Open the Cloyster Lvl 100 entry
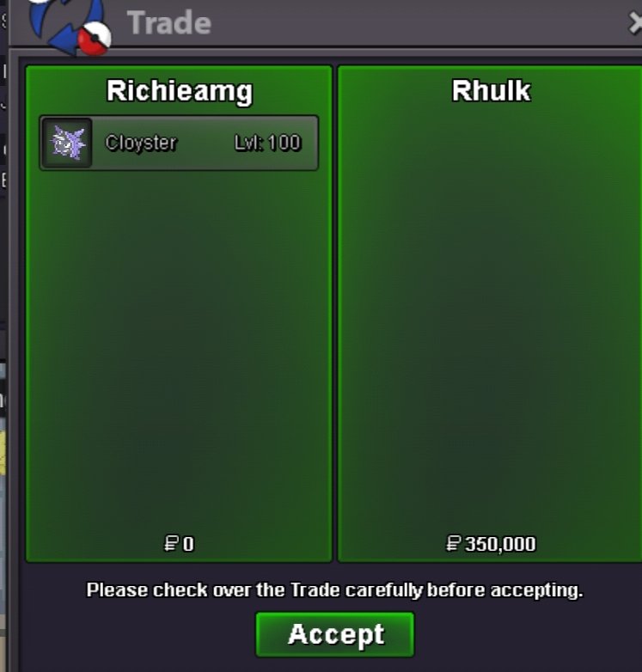Image resolution: width=642 pixels, height=672 pixels. point(179,143)
